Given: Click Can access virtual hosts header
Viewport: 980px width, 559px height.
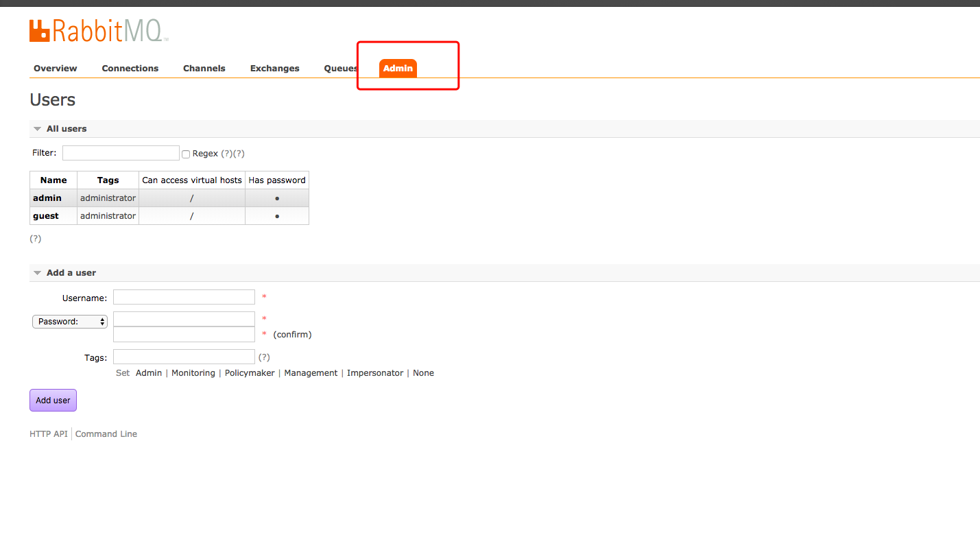Looking at the screenshot, I should pos(192,180).
